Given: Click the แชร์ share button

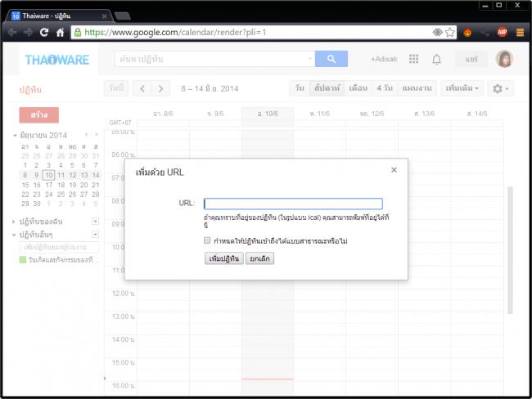Looking at the screenshot, I should [x=471, y=59].
